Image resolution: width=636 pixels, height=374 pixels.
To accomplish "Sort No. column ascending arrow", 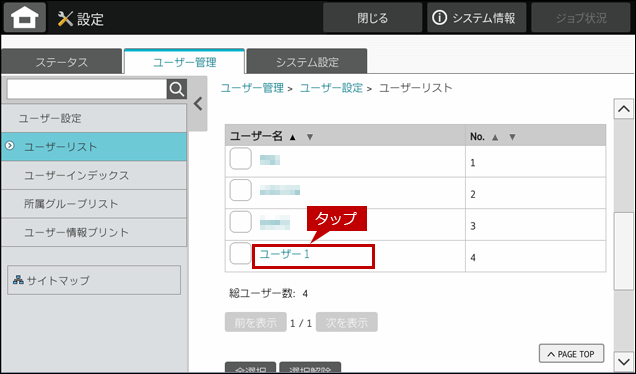I will pos(495,137).
